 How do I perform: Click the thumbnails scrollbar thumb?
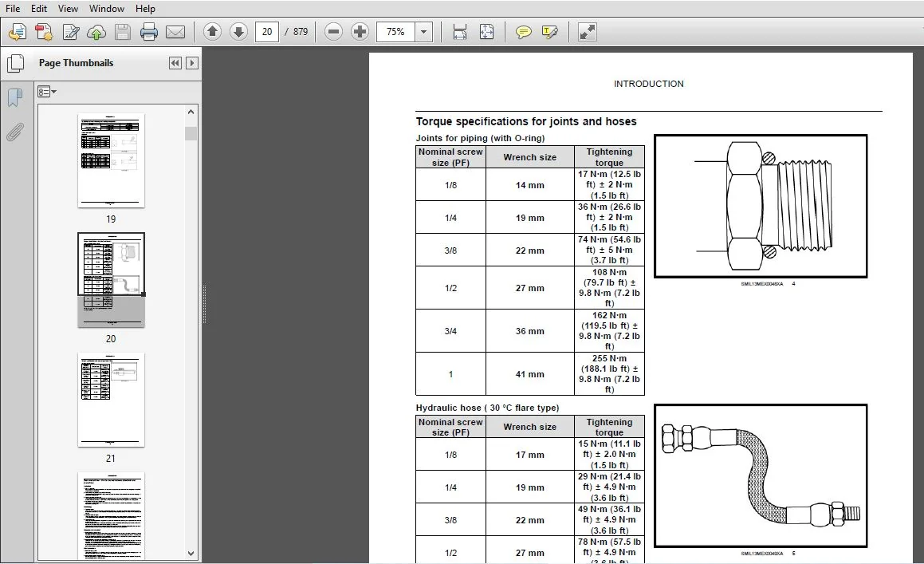point(191,133)
